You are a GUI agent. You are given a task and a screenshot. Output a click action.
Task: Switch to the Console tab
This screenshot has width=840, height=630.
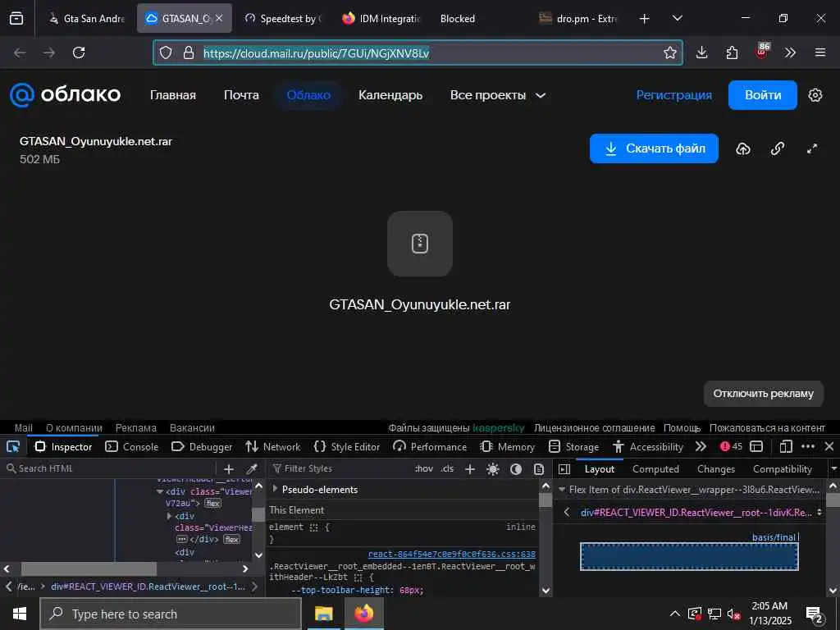pyautogui.click(x=132, y=446)
